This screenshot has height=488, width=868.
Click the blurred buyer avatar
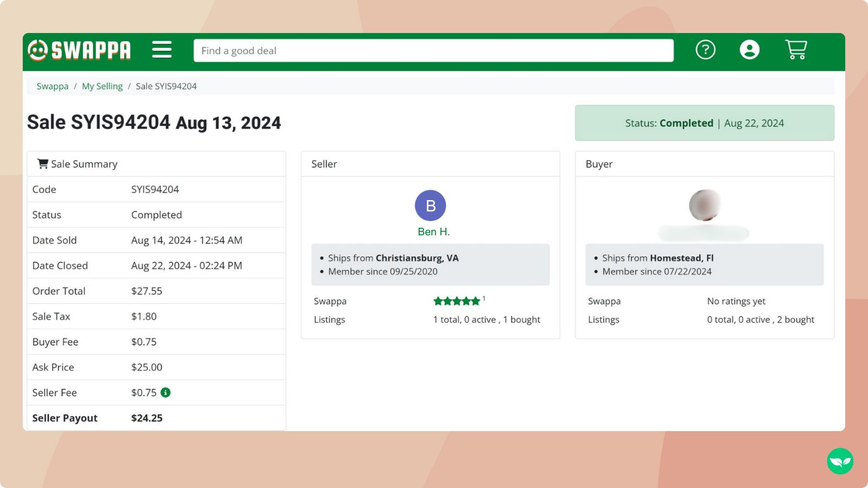pyautogui.click(x=704, y=206)
